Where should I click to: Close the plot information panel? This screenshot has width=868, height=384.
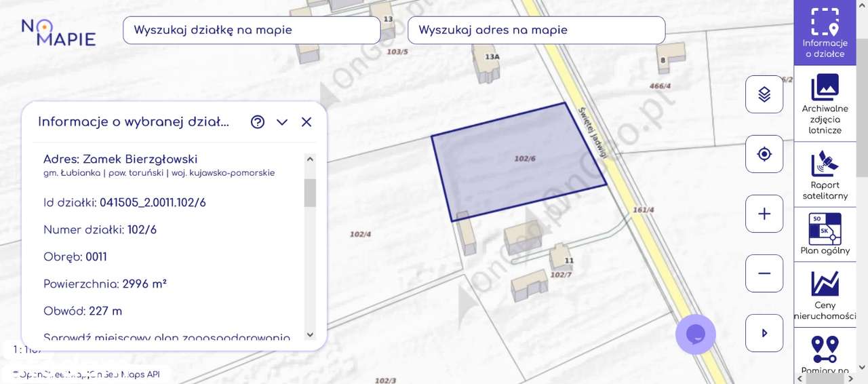point(307,122)
